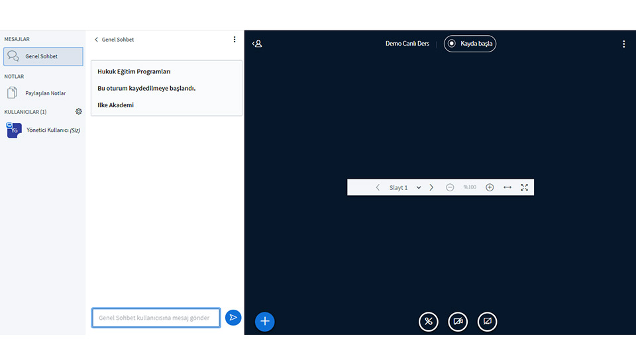This screenshot has height=364, width=636.
Task: Toggle the screen sharing button
Action: 487,322
